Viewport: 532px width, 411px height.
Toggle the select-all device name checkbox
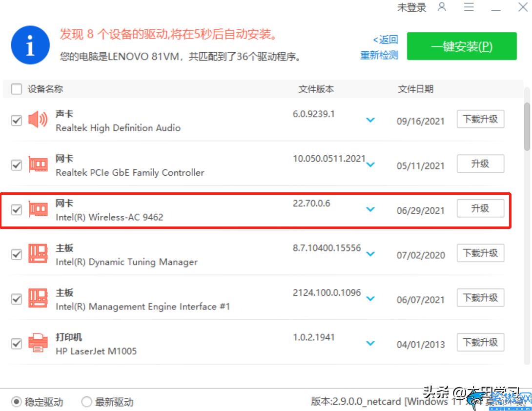(16, 89)
